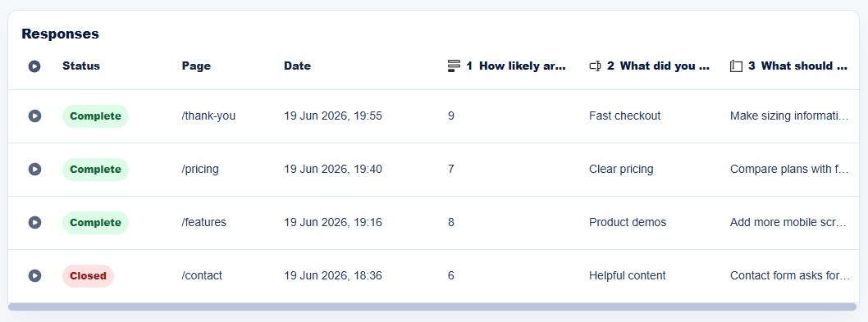
Task: Click the 'How likely ar…' question header
Action: pyautogui.click(x=523, y=66)
